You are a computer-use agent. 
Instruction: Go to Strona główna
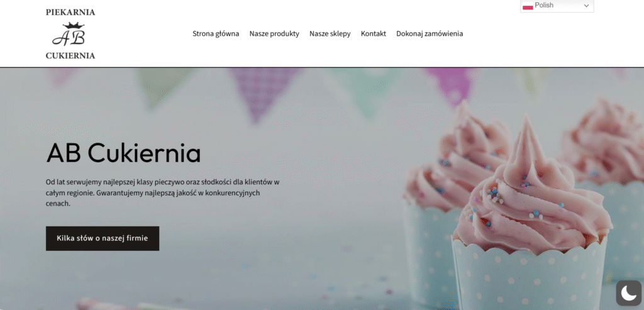(216, 34)
